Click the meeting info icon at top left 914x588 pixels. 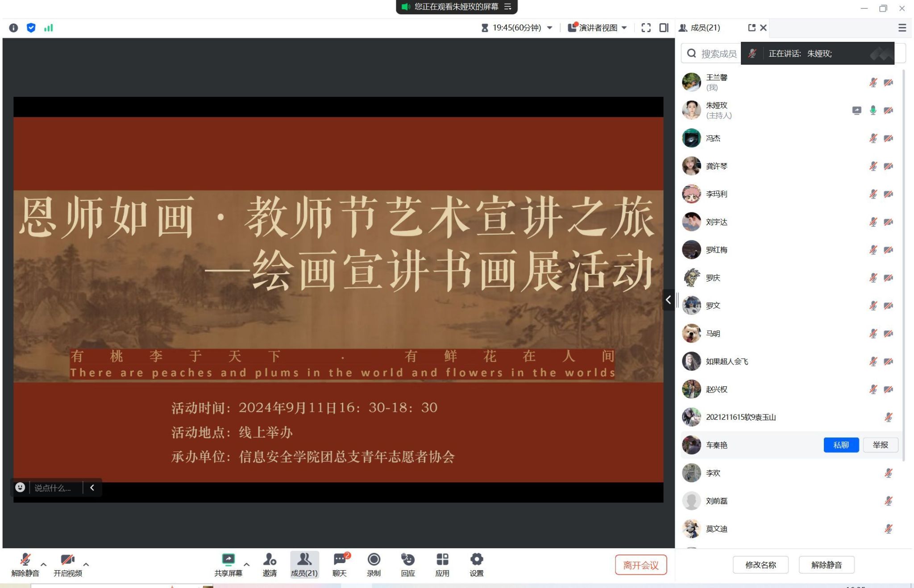click(13, 28)
